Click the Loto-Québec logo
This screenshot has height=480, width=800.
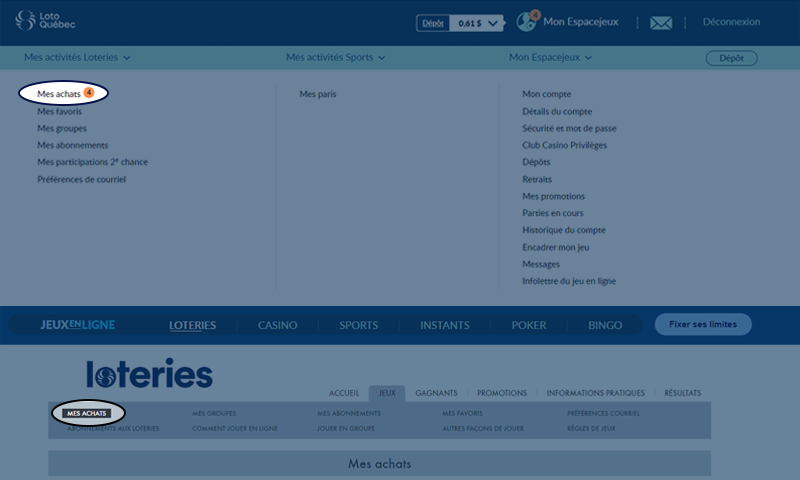pos(45,20)
